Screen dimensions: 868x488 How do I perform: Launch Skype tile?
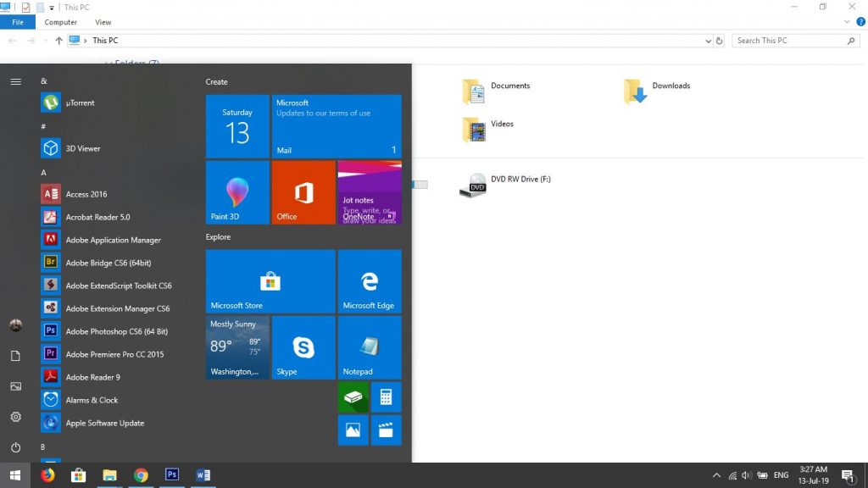303,347
